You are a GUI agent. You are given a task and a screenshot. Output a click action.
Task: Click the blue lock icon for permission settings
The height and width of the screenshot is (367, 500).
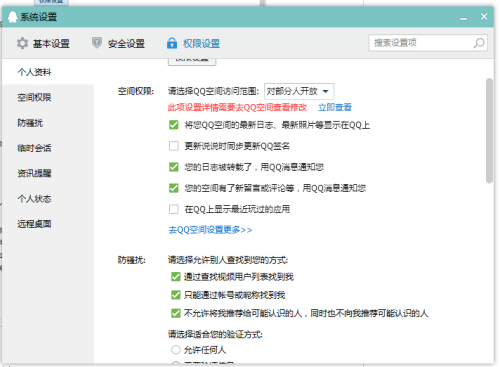172,43
